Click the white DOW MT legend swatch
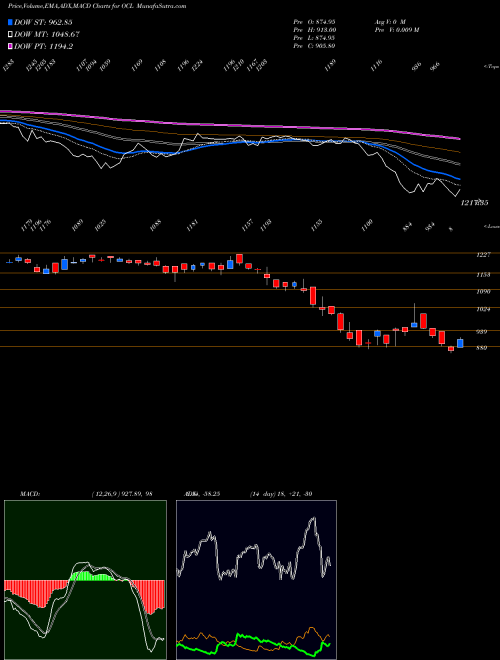This screenshot has height=660, width=500. click(x=11, y=35)
